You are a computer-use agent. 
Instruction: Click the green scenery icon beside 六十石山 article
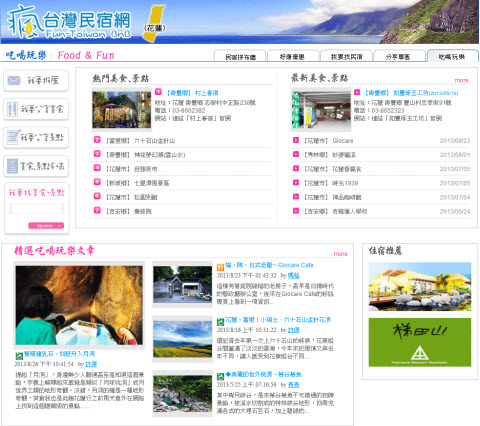pos(220,322)
